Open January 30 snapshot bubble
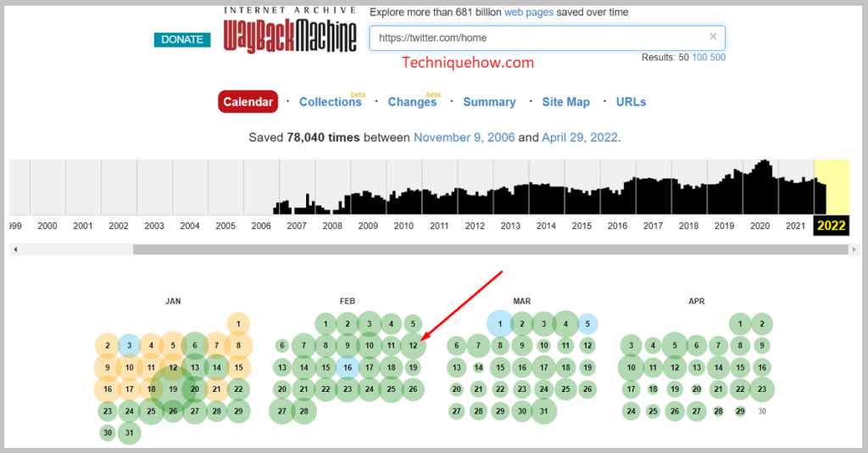The image size is (868, 453). [x=108, y=433]
